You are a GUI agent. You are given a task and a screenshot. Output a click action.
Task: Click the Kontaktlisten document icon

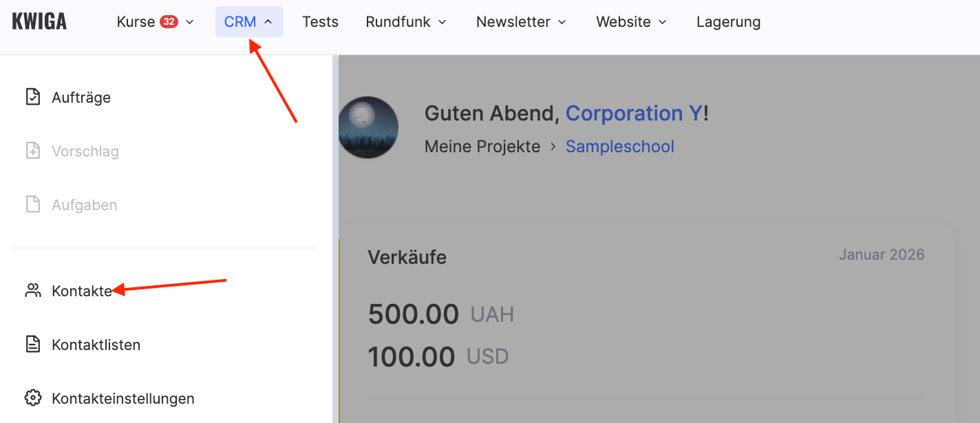(32, 344)
